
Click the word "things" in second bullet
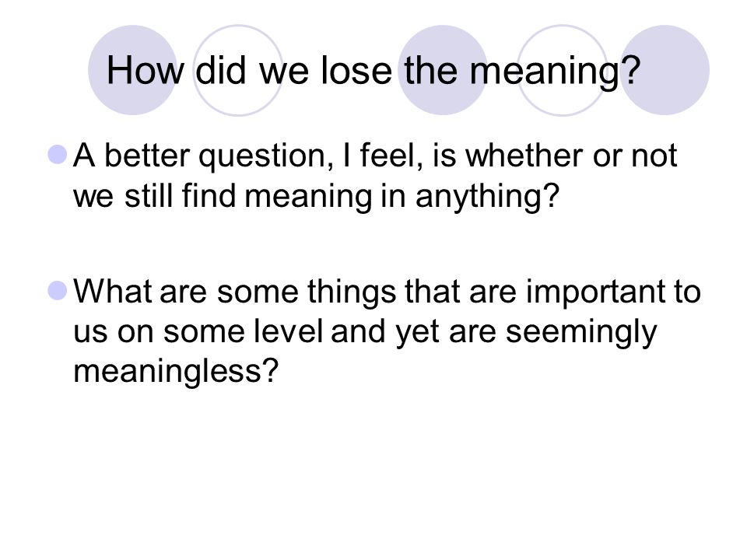[x=351, y=292]
